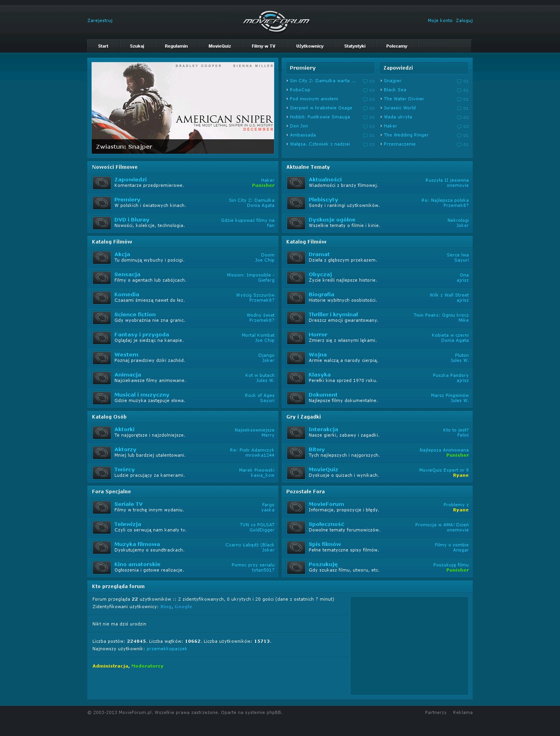This screenshot has height=736, width=560.
Task: Open the Science fiction forum link
Action: [x=135, y=314]
